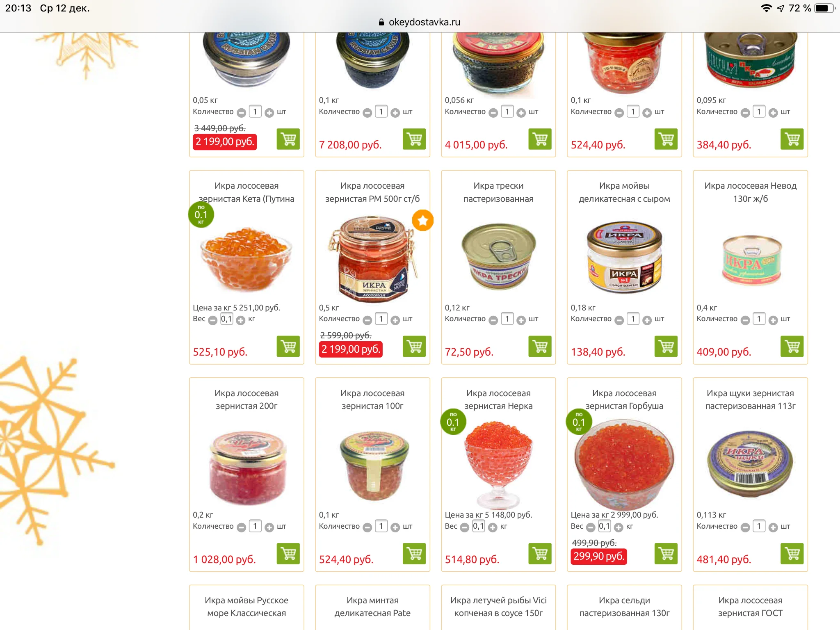Add Икра мойвы деликатесная с сыром to cart
The image size is (840, 630).
(666, 346)
